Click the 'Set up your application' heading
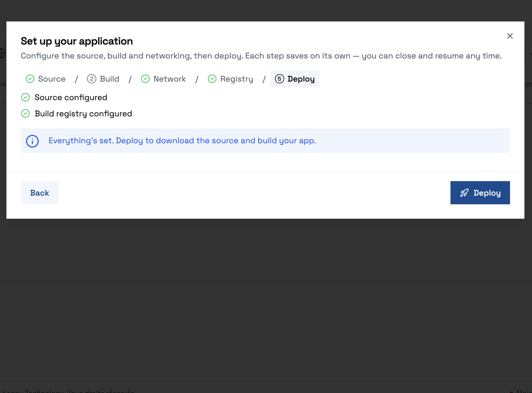The image size is (532, 393). [x=77, y=41]
